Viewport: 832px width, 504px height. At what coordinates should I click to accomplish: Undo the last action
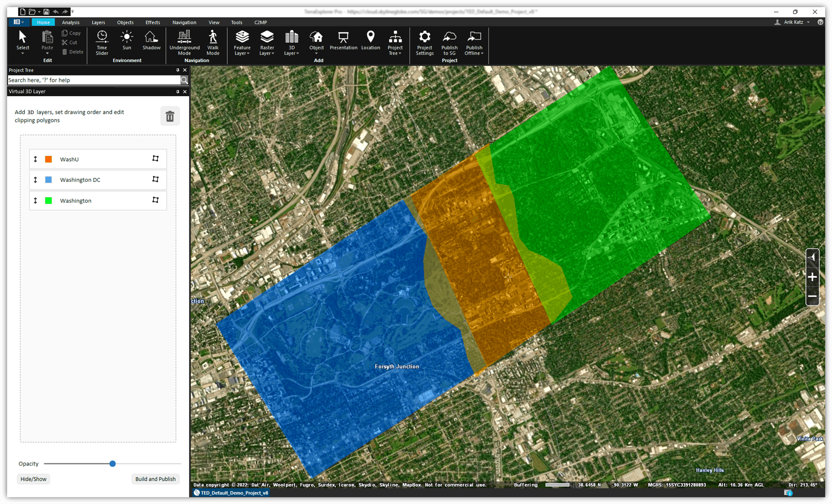tap(56, 12)
